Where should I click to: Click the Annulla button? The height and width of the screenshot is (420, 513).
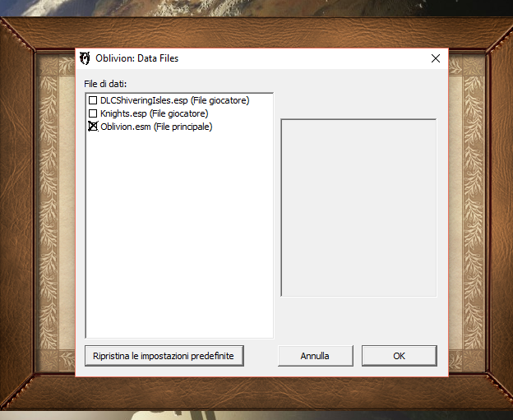(x=315, y=356)
